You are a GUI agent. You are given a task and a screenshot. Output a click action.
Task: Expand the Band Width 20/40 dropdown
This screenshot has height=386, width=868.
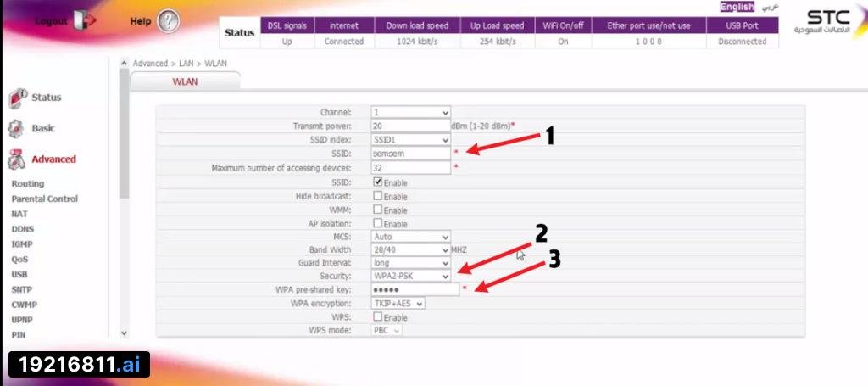point(411,250)
